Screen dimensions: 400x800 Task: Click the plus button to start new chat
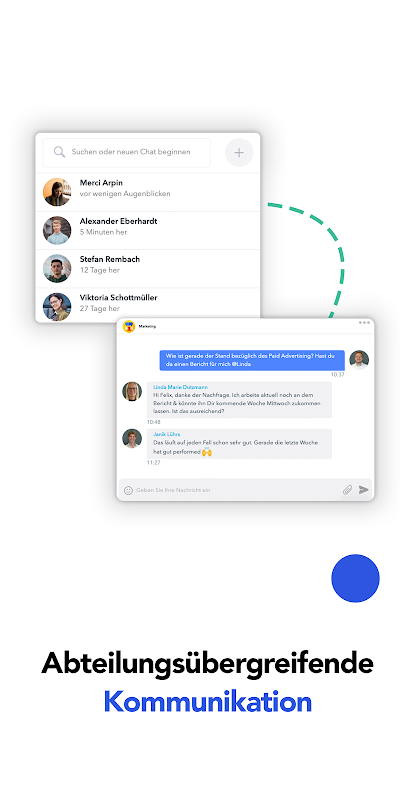[x=239, y=153]
